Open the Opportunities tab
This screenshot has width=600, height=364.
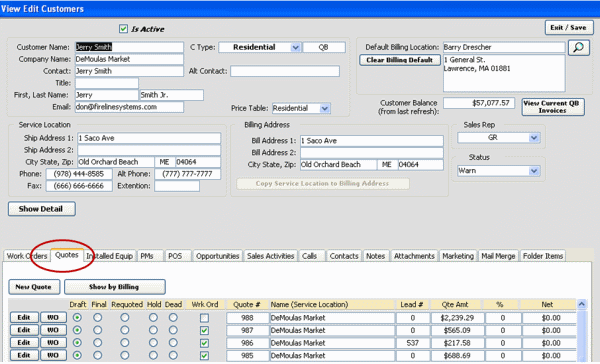[x=217, y=256]
